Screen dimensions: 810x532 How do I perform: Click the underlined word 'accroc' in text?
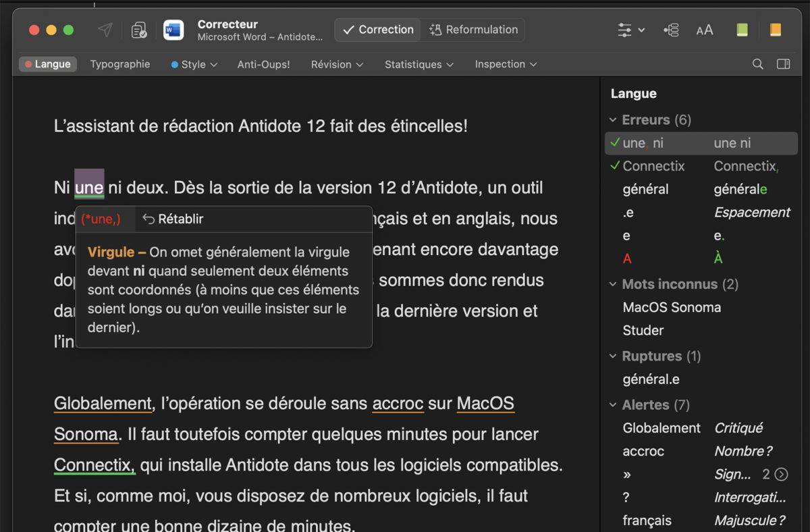(398, 403)
